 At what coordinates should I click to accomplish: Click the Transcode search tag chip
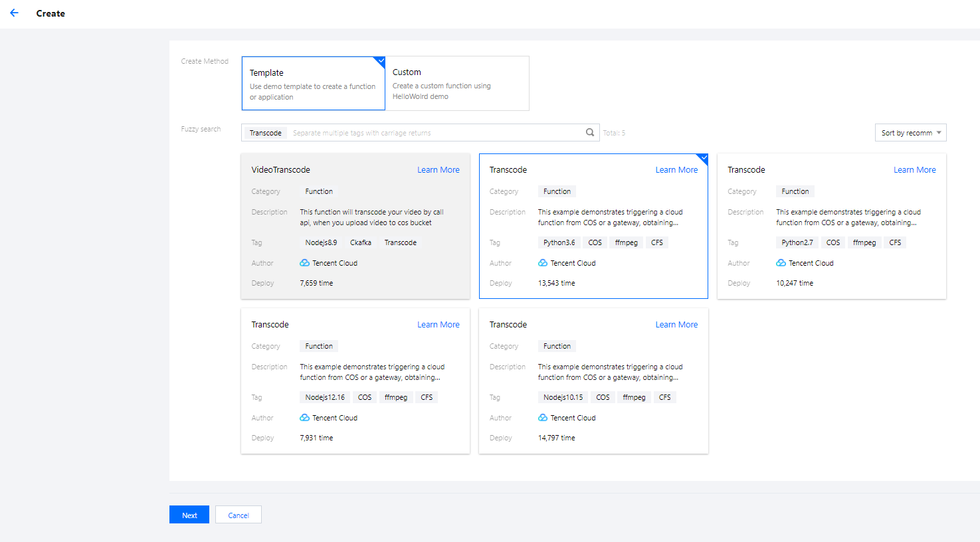click(x=265, y=134)
